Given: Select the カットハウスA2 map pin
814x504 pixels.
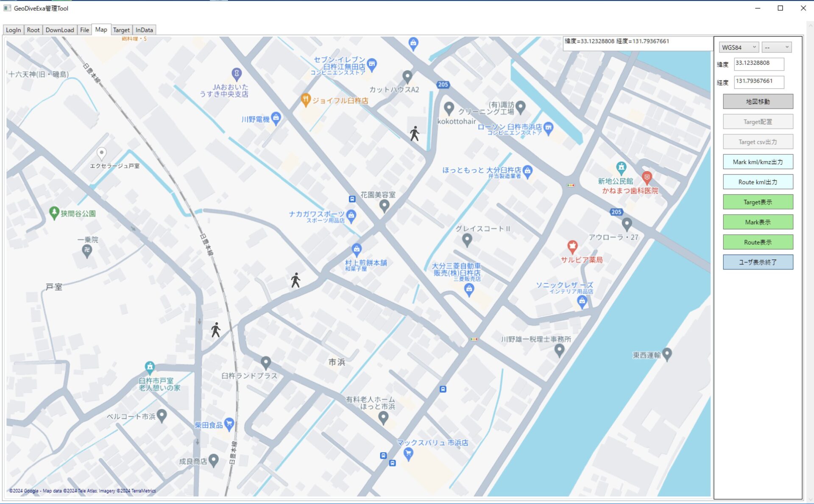Looking at the screenshot, I should 407,77.
